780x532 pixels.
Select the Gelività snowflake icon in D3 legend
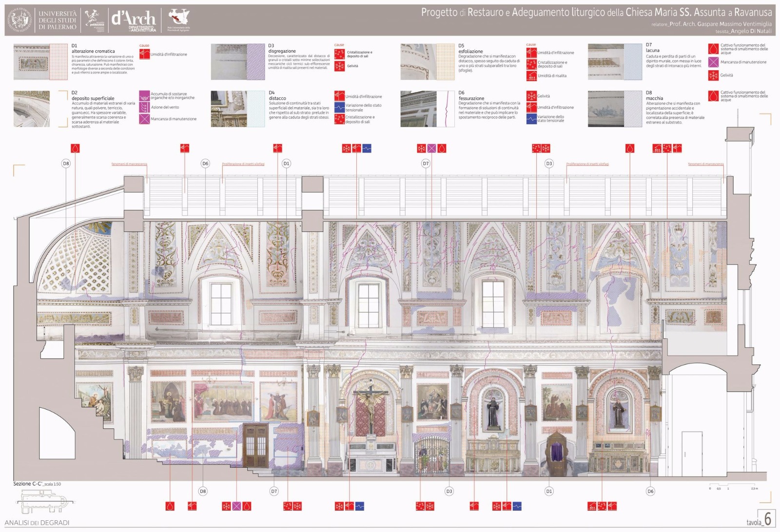click(339, 66)
